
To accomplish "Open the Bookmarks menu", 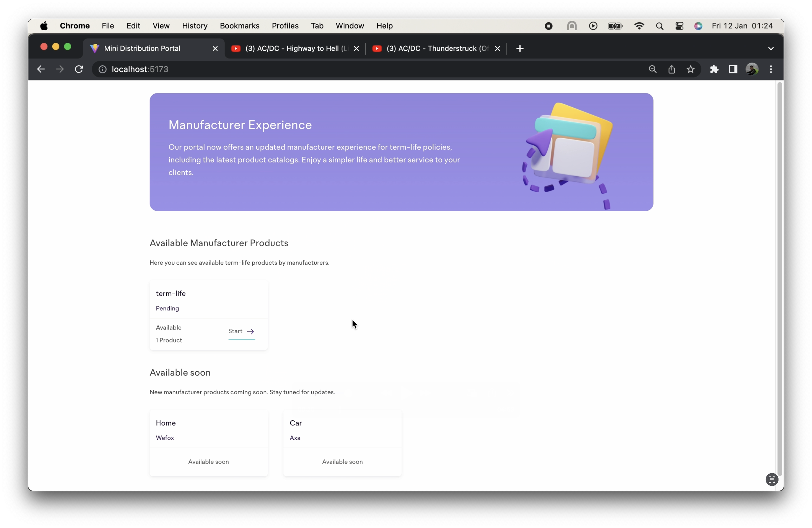I will point(239,26).
